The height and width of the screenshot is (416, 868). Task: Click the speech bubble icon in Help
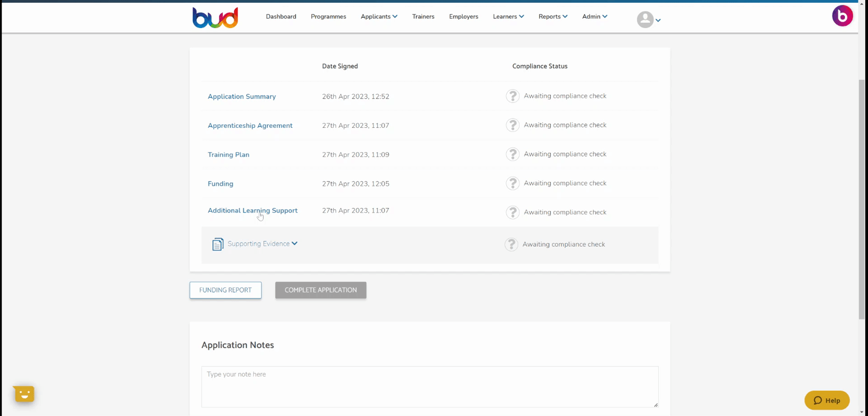817,400
